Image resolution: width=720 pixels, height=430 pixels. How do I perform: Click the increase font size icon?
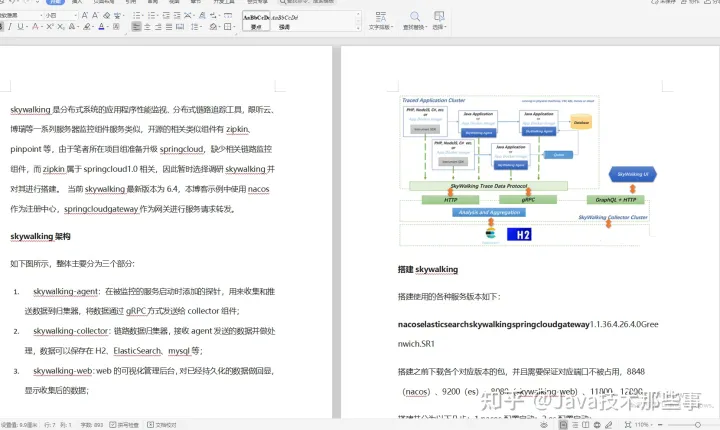pos(84,16)
